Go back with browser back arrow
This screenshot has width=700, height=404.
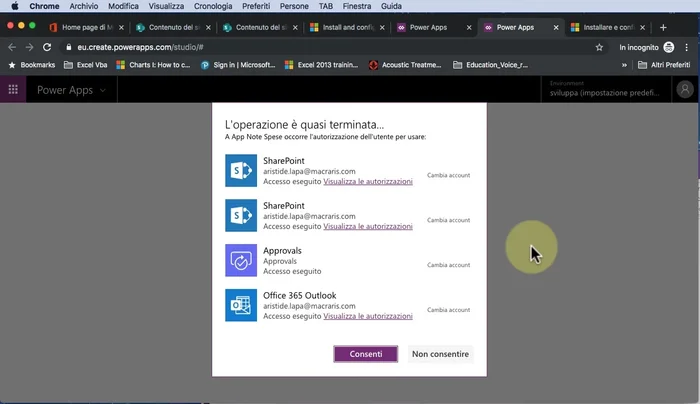point(12,47)
